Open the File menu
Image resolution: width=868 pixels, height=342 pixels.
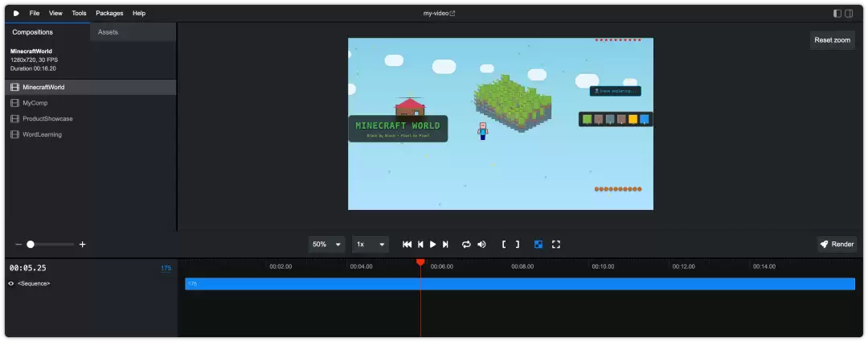[35, 14]
